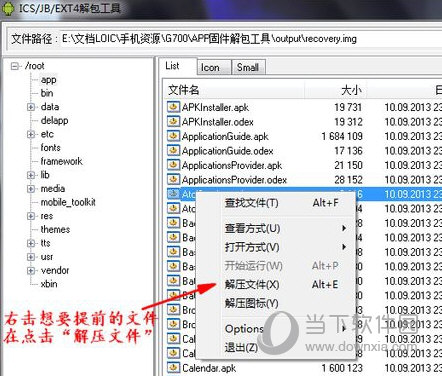Select the delapp folder in tree

click(54, 120)
